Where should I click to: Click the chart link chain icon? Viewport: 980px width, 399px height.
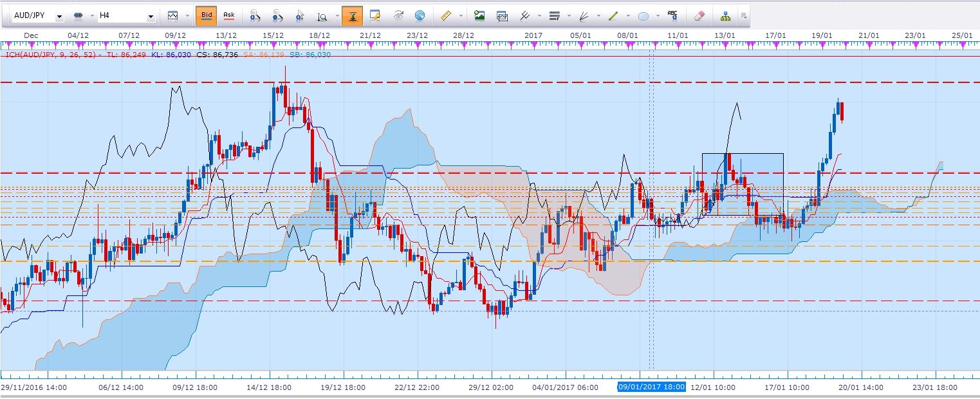tap(79, 15)
